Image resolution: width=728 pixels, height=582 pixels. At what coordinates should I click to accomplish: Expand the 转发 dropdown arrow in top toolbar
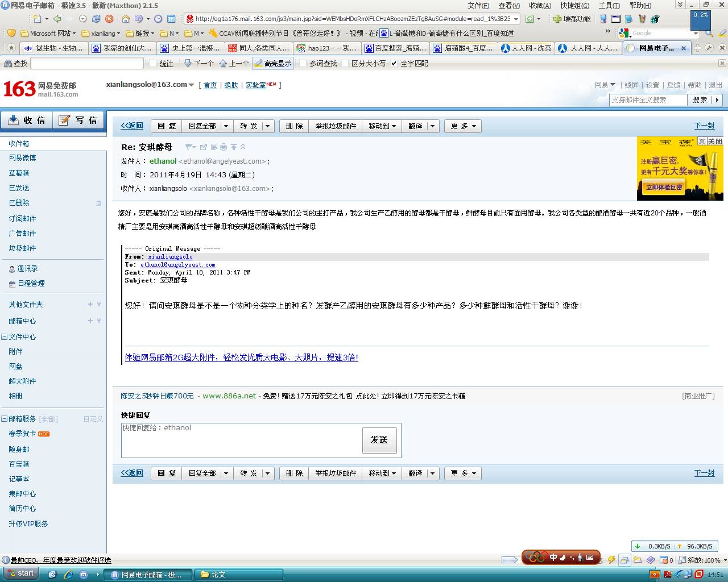pos(267,126)
